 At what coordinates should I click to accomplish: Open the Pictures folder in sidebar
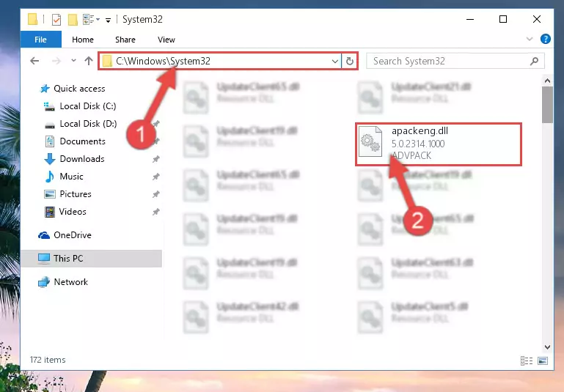[x=68, y=194]
